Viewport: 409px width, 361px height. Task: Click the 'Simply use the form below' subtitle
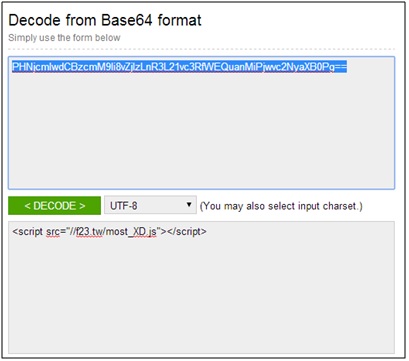pyautogui.click(x=64, y=38)
